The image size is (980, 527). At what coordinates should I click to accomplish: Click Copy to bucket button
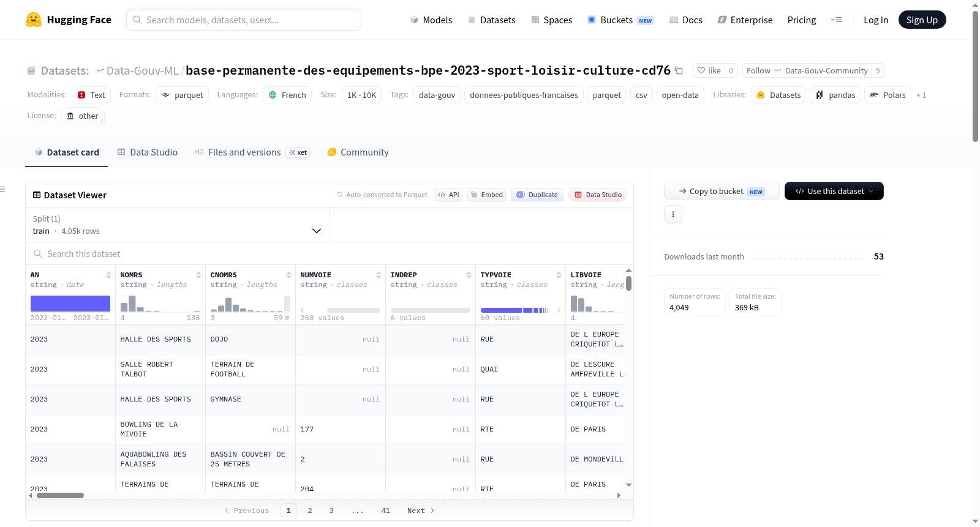722,191
